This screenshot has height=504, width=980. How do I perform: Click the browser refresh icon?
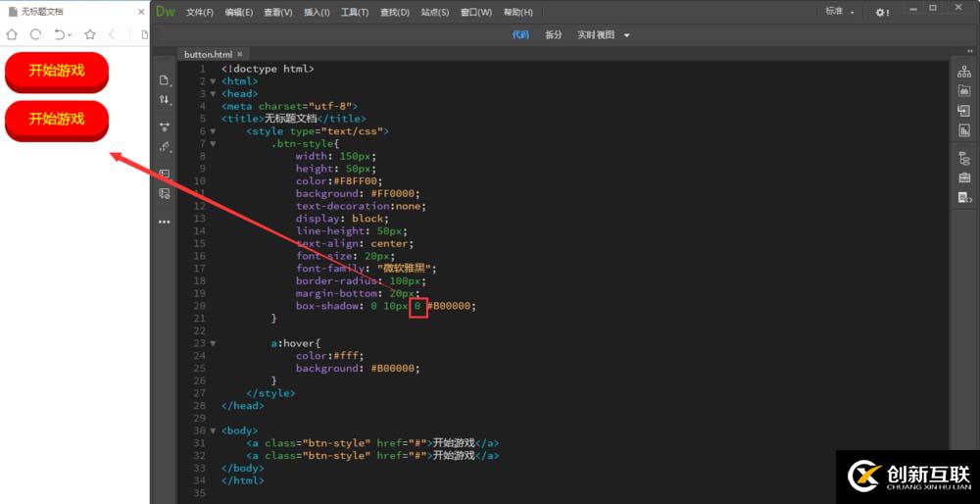coord(35,34)
